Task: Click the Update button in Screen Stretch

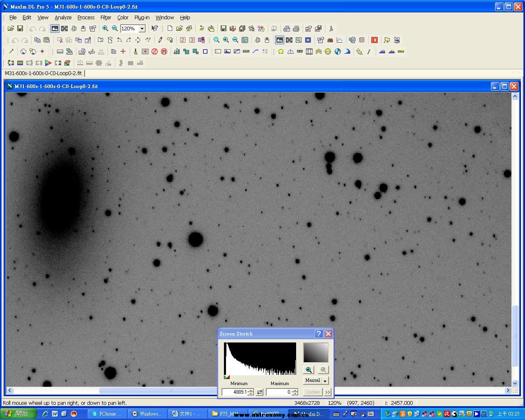Action: coord(313,392)
